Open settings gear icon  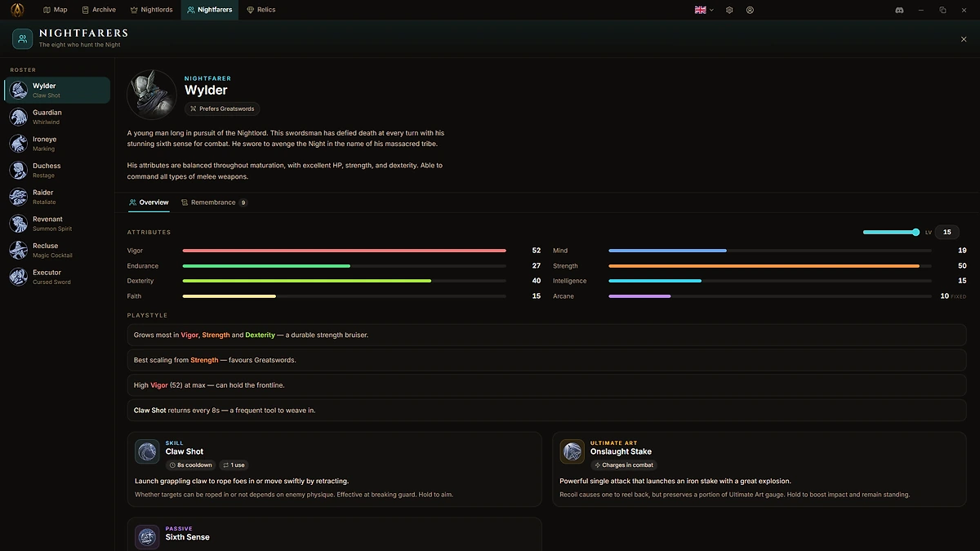[730, 10]
